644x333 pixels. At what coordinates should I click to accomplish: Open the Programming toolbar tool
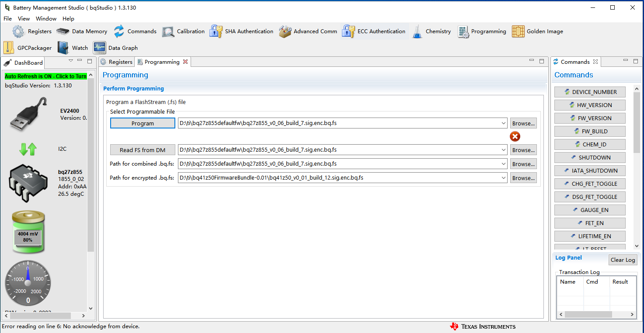[x=482, y=31]
